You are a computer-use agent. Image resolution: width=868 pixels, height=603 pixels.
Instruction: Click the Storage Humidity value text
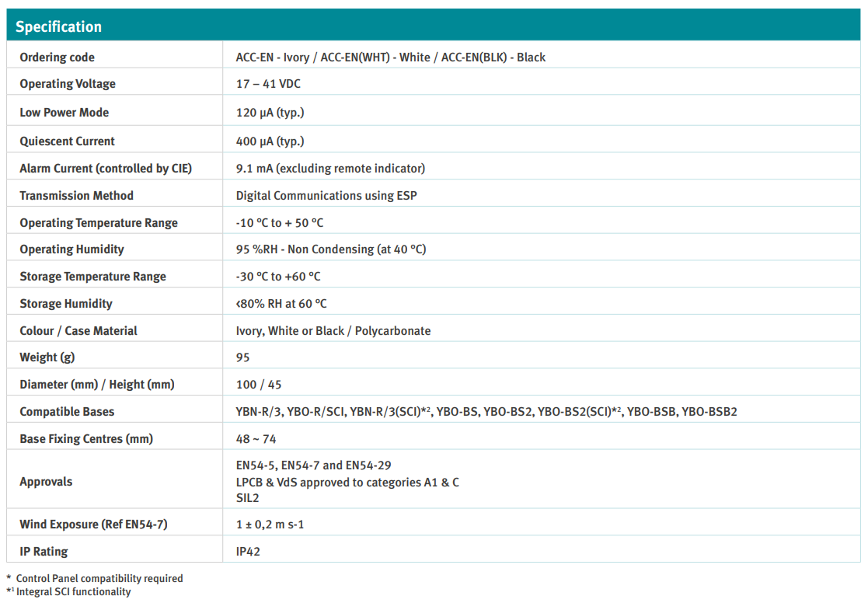[281, 304]
